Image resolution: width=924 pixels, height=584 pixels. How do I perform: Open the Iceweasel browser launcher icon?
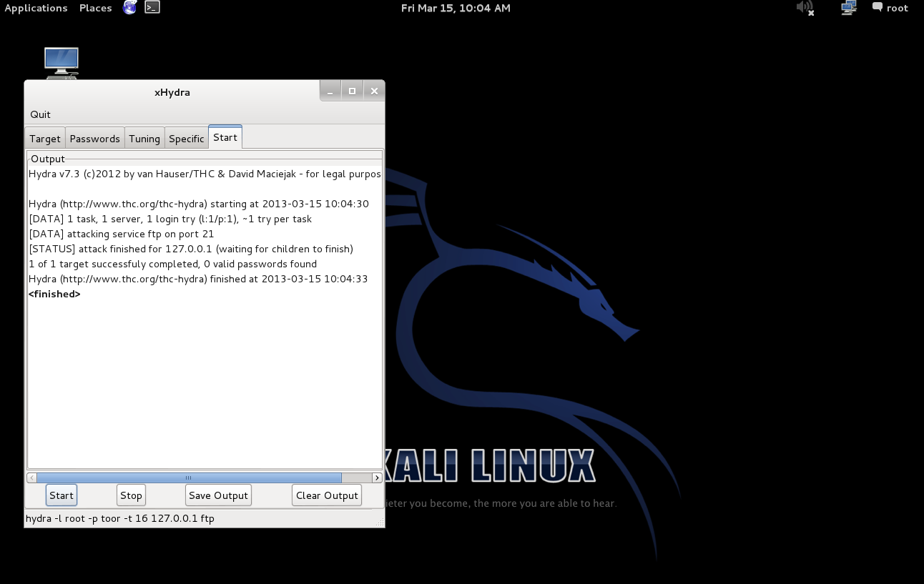click(129, 8)
